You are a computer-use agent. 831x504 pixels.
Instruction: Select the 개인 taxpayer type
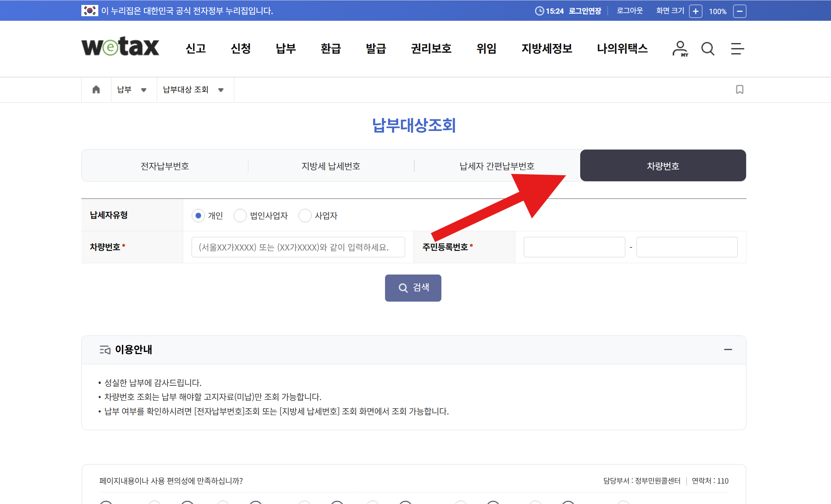coord(198,215)
